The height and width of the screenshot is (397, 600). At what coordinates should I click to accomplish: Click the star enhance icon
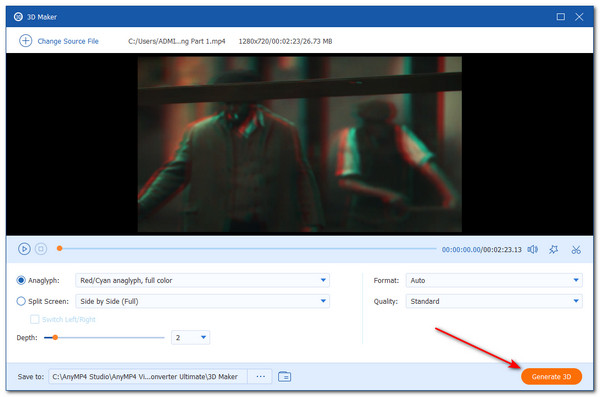click(553, 250)
